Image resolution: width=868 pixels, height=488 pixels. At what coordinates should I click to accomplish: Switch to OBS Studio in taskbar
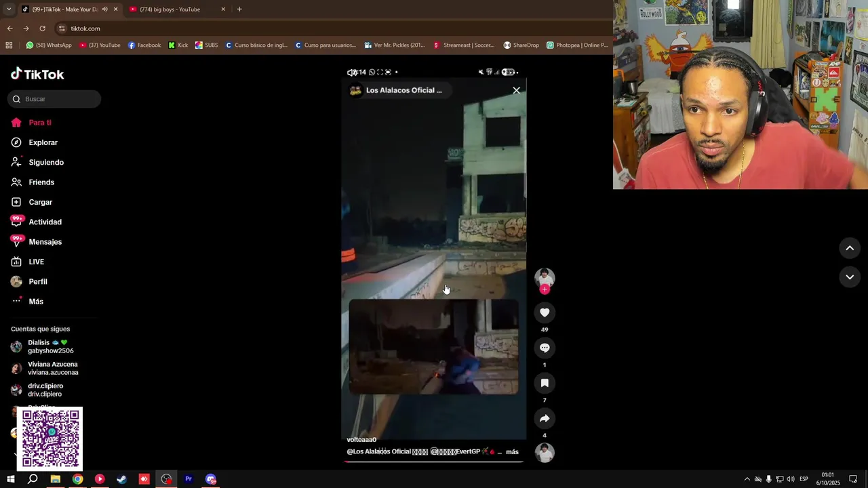tap(167, 479)
